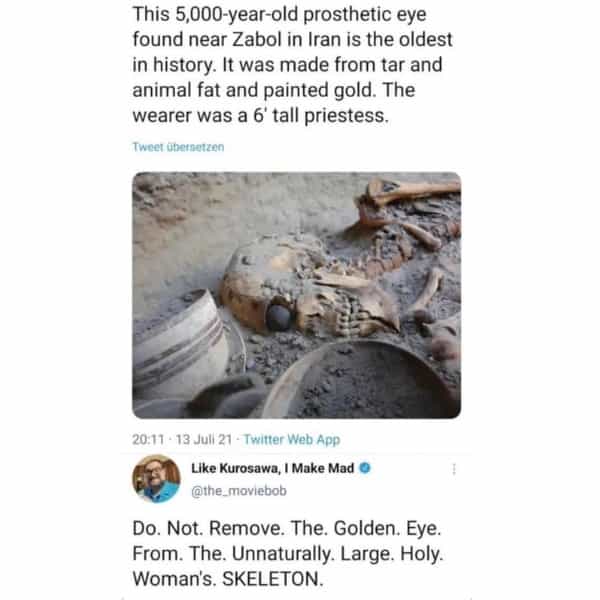Screen dimensions: 600x600
Task: Click the blue verified badge
Action: 365,468
